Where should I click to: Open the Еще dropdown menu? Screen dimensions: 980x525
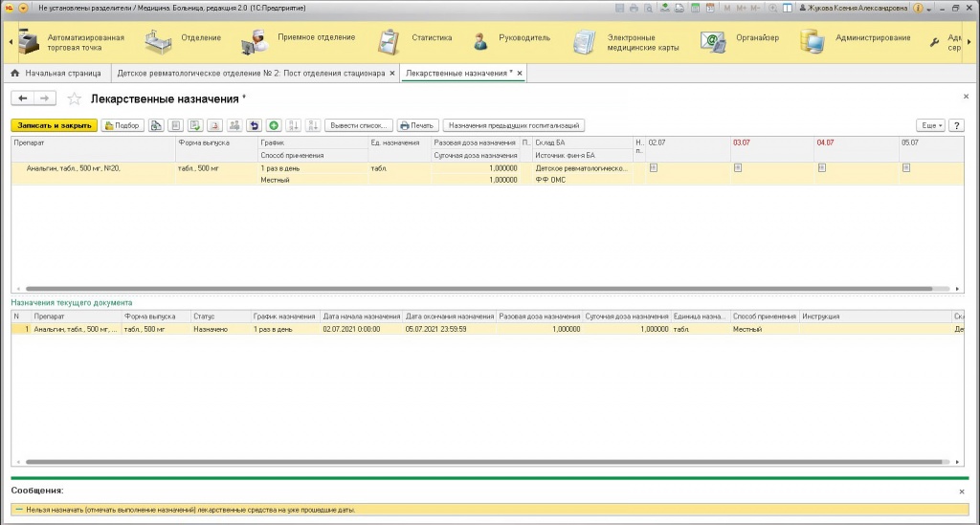(x=930, y=125)
